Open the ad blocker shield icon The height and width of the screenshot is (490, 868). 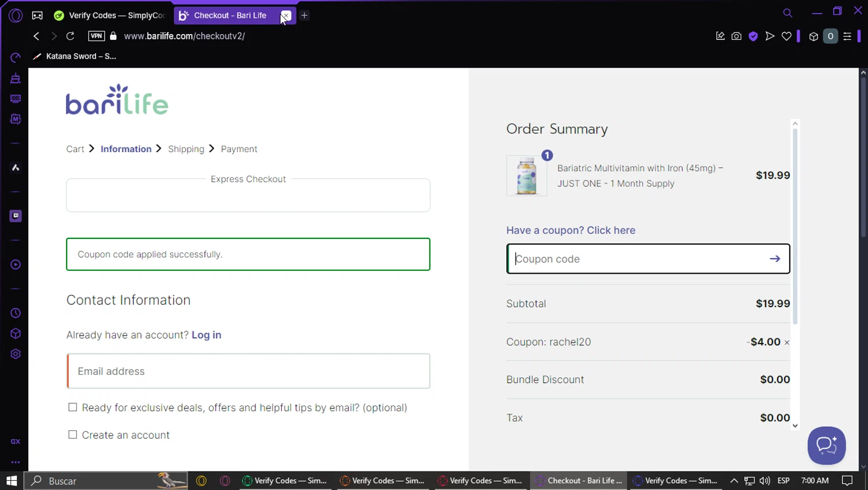(x=753, y=36)
